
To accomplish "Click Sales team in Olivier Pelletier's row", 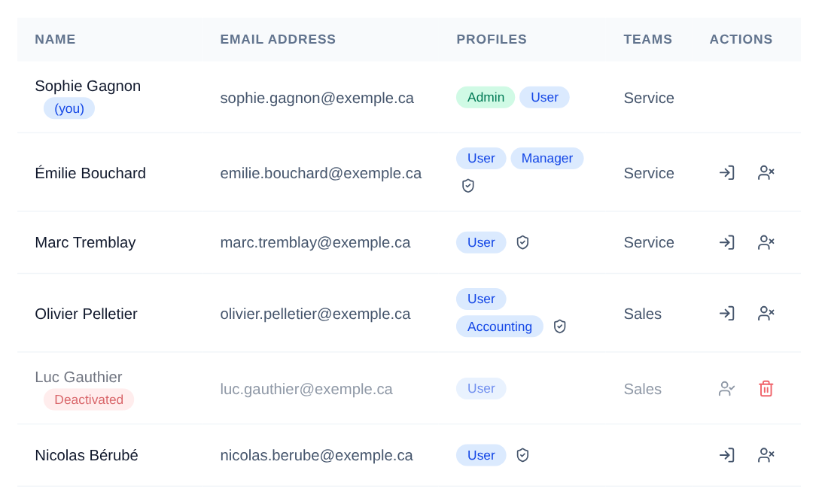I will [642, 314].
